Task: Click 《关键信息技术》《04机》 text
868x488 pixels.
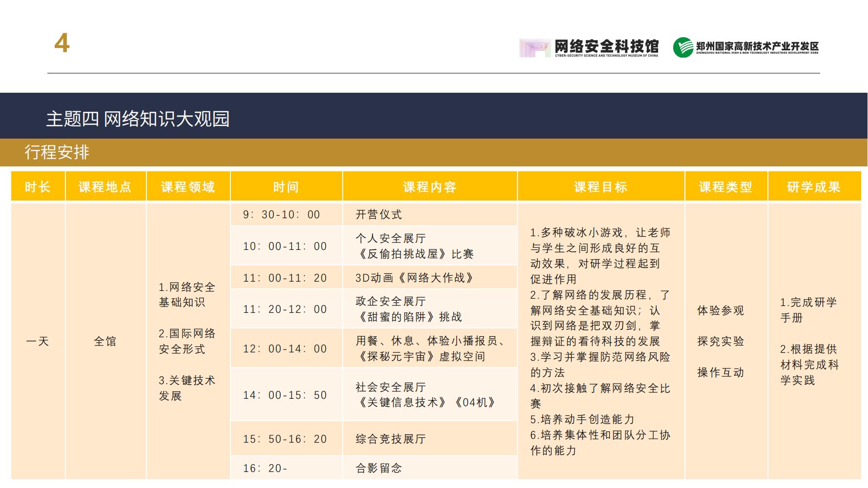Action: pyautogui.click(x=426, y=403)
